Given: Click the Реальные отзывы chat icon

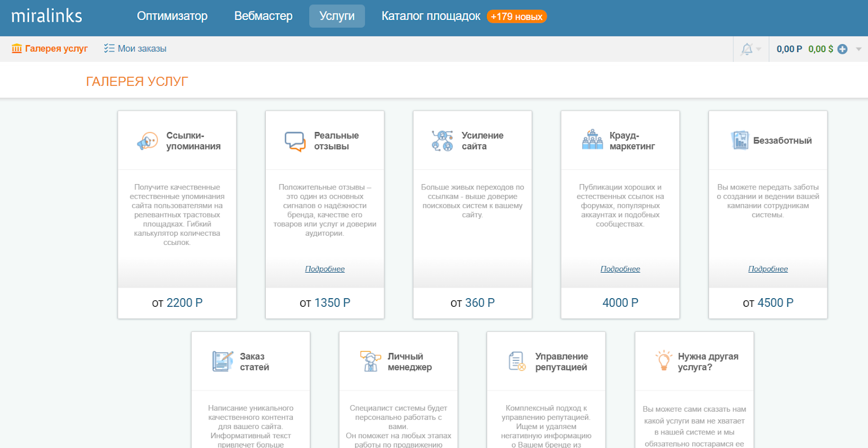Looking at the screenshot, I should pyautogui.click(x=295, y=141).
